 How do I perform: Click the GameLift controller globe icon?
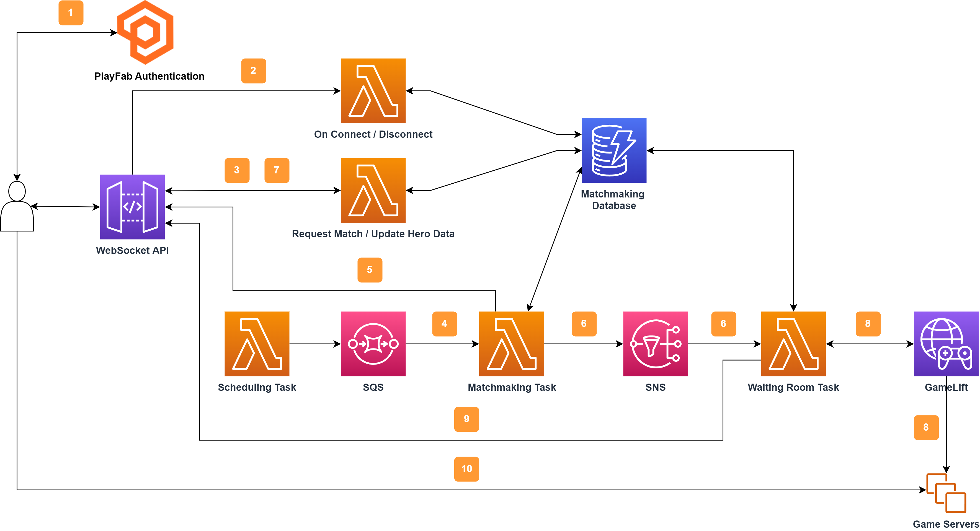coord(946,344)
